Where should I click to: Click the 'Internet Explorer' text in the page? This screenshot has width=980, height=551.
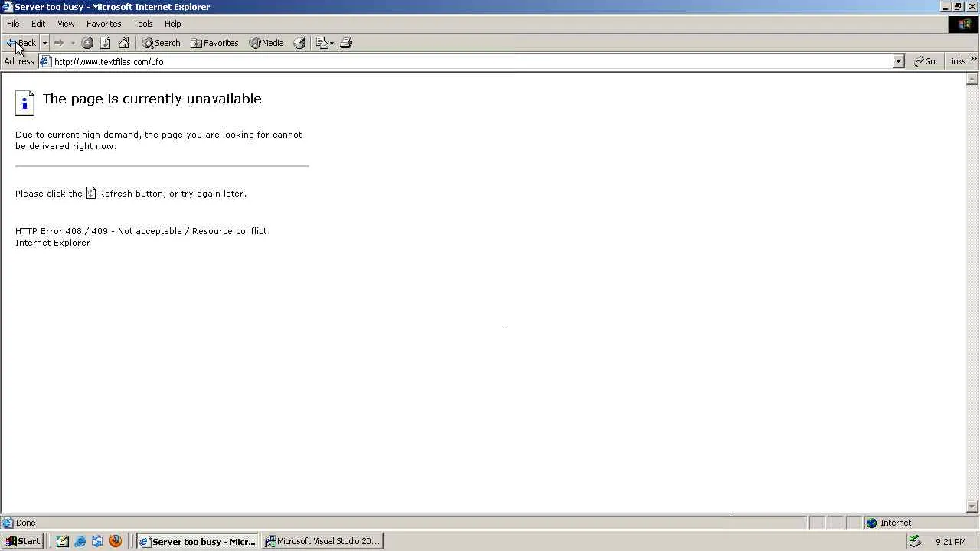click(53, 243)
